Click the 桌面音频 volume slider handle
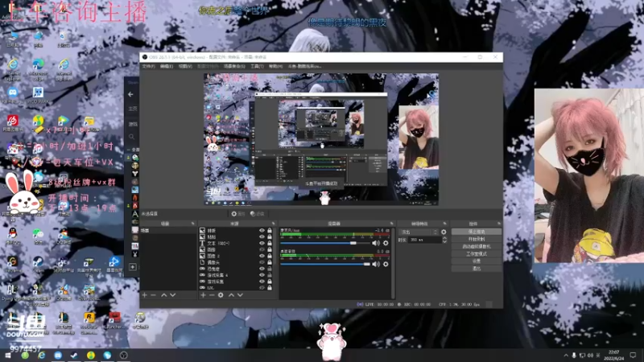The width and height of the screenshot is (644, 362). point(367,264)
